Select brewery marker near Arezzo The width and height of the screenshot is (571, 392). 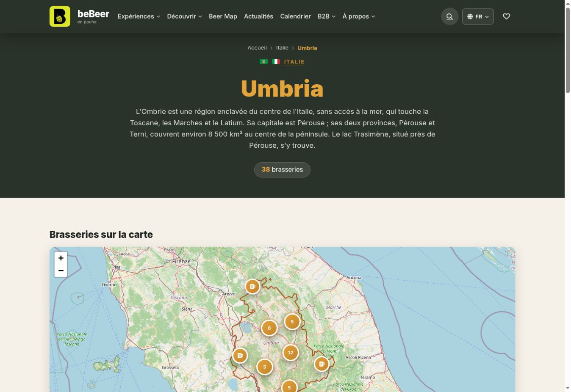pyautogui.click(x=252, y=287)
